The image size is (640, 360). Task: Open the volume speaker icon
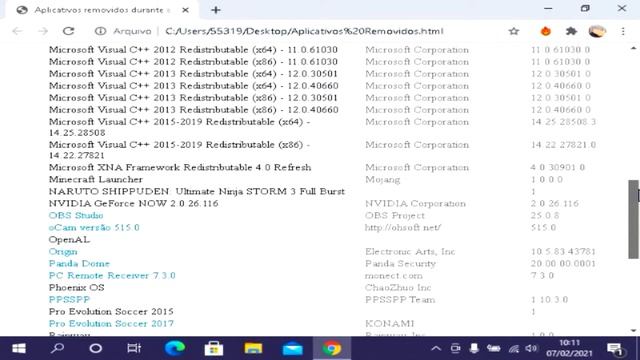pos(531,349)
